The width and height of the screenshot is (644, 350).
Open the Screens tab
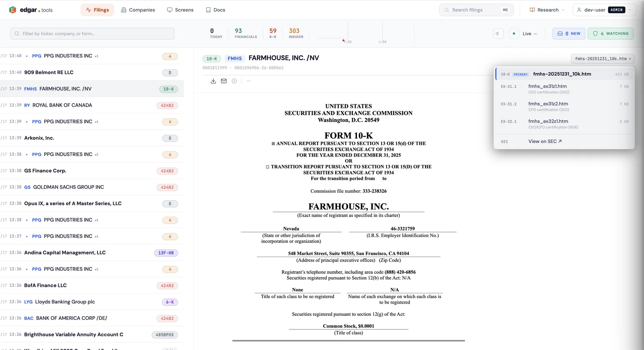[x=180, y=10]
